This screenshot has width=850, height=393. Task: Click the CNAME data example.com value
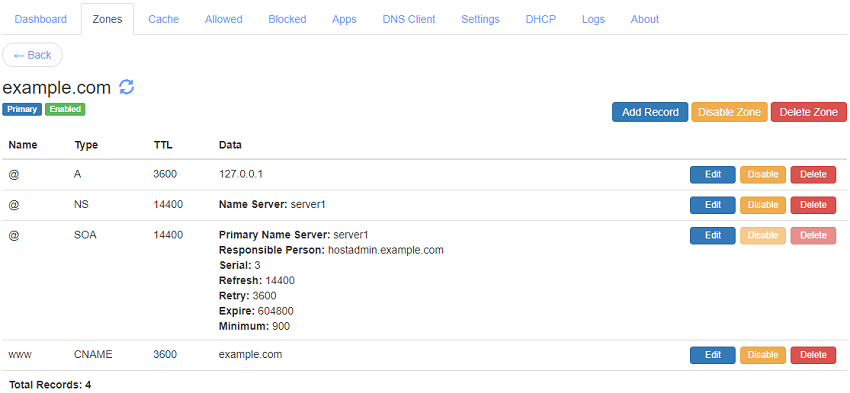click(250, 355)
